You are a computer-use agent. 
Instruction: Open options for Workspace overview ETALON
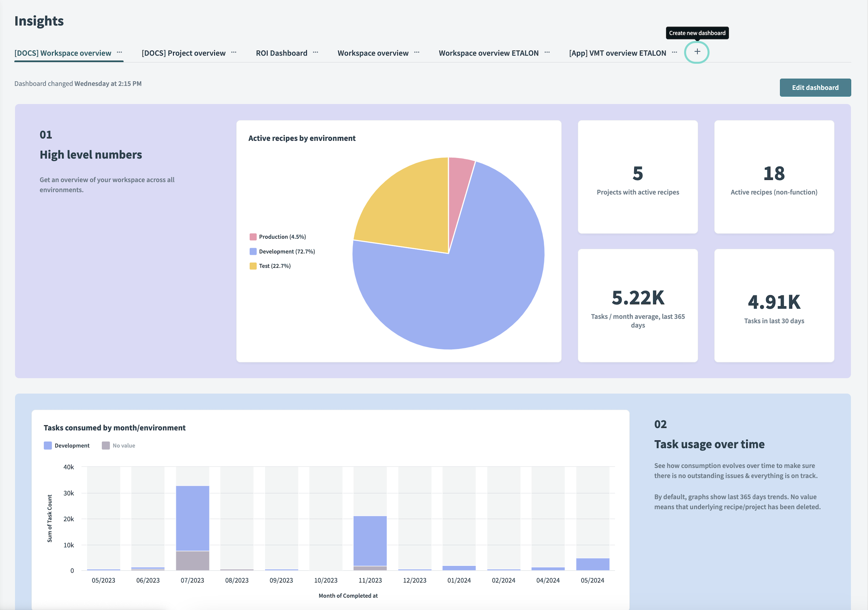coord(549,52)
